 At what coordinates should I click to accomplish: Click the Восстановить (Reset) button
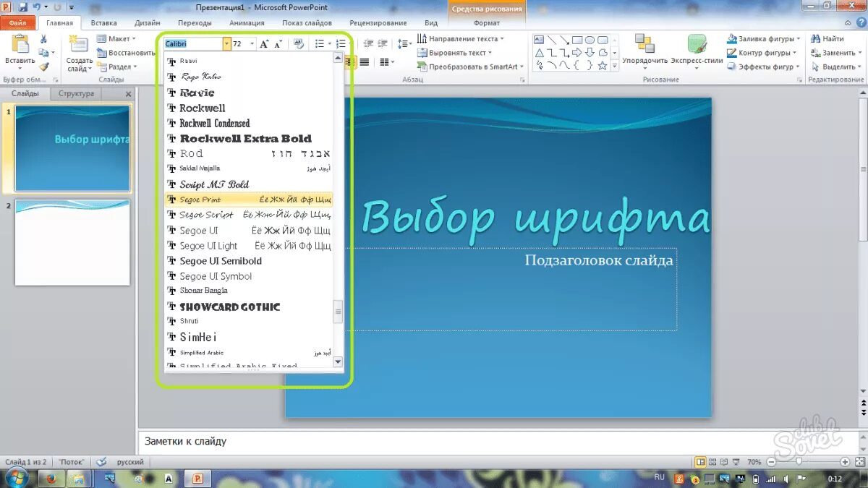coord(126,53)
